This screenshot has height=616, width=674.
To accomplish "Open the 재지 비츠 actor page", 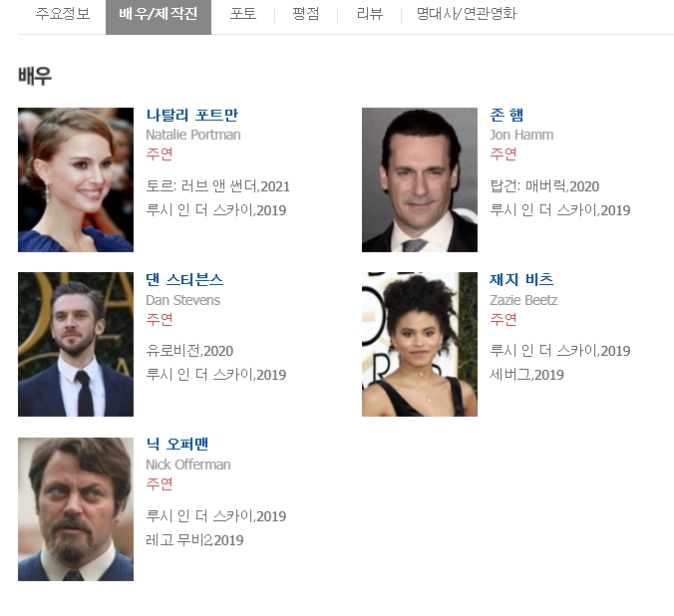I will pyautogui.click(x=521, y=279).
